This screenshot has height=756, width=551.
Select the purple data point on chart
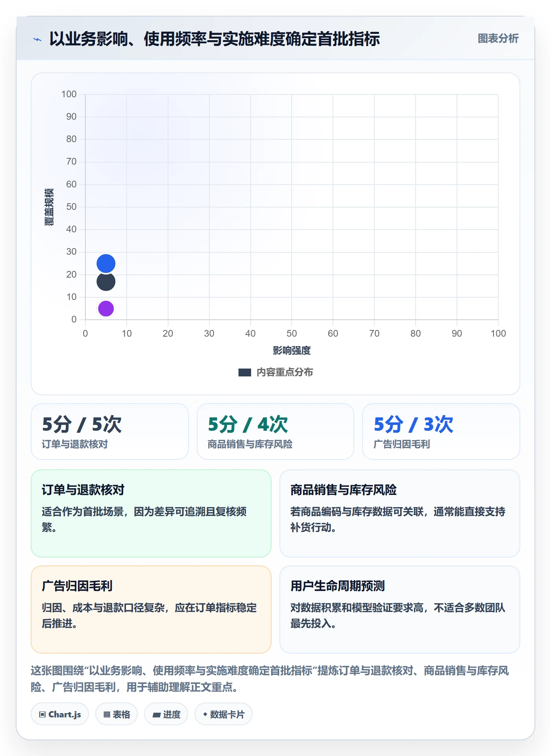point(106,309)
